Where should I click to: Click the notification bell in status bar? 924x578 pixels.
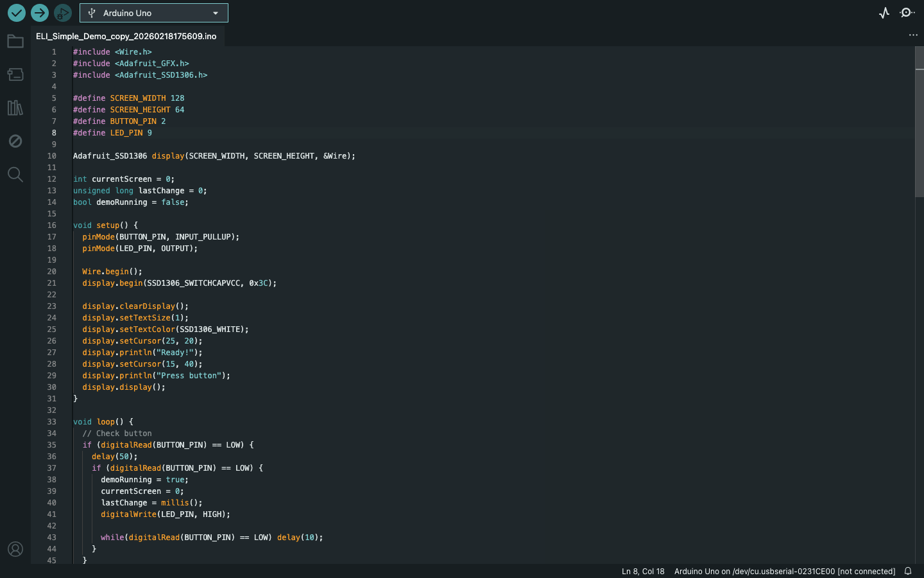pos(908,571)
